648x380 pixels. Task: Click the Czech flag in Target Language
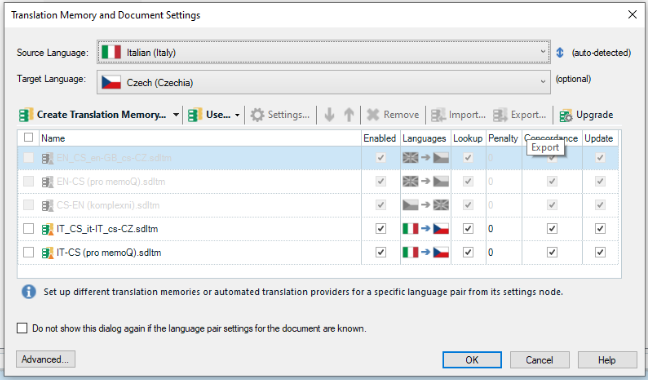pos(111,82)
